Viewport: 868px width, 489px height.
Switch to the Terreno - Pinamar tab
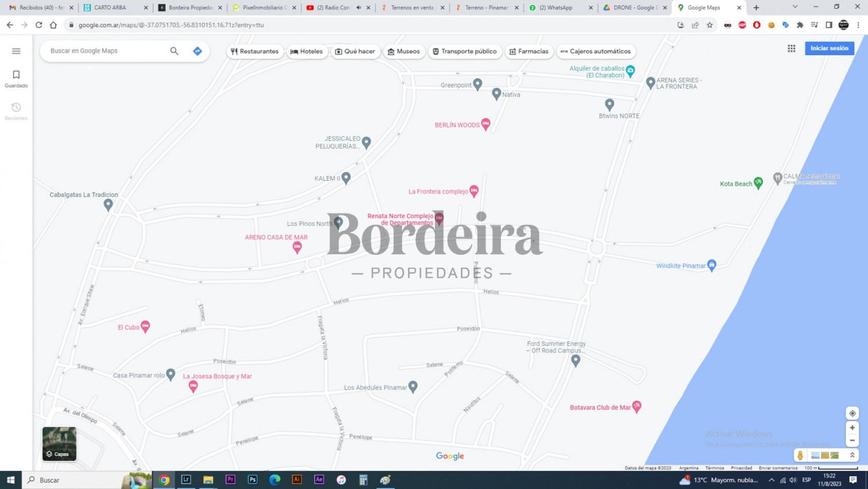coord(486,8)
